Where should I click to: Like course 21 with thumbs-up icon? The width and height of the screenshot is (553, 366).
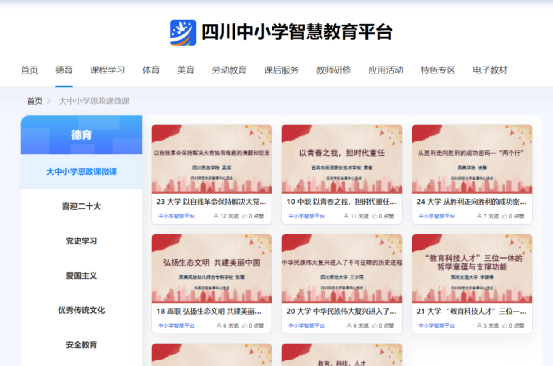pyautogui.click(x=505, y=325)
